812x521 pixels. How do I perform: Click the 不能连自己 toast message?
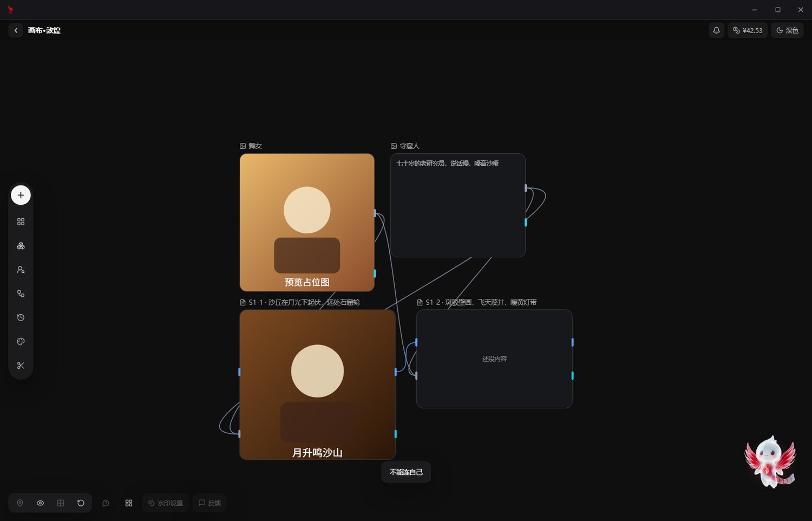click(x=406, y=472)
